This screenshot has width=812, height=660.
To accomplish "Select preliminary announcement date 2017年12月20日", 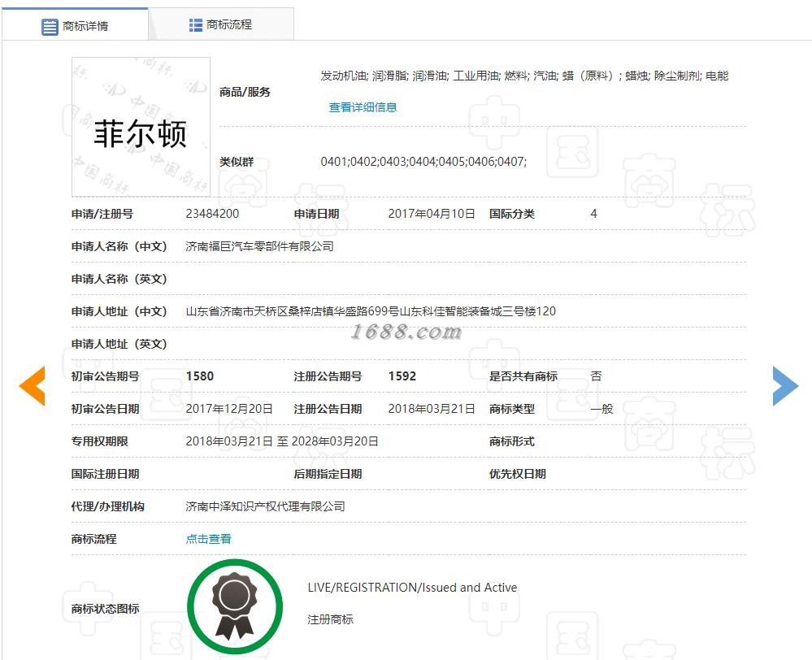I will click(229, 409).
